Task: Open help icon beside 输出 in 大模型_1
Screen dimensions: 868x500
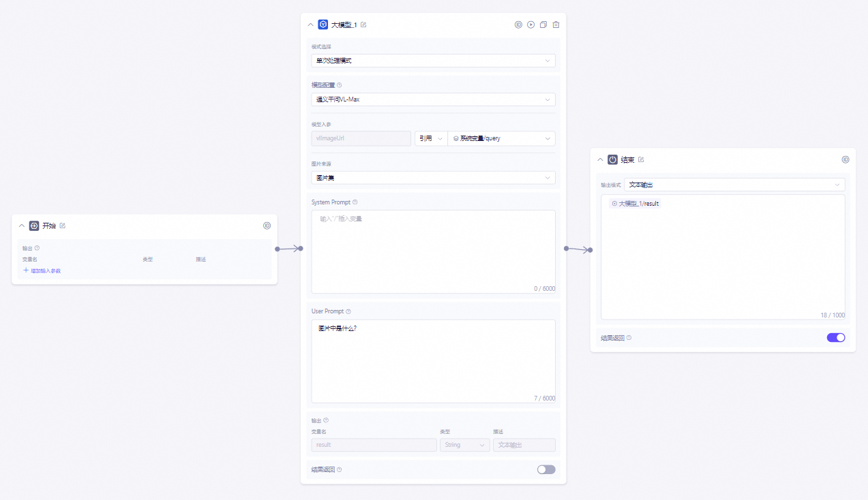Action: (x=326, y=420)
